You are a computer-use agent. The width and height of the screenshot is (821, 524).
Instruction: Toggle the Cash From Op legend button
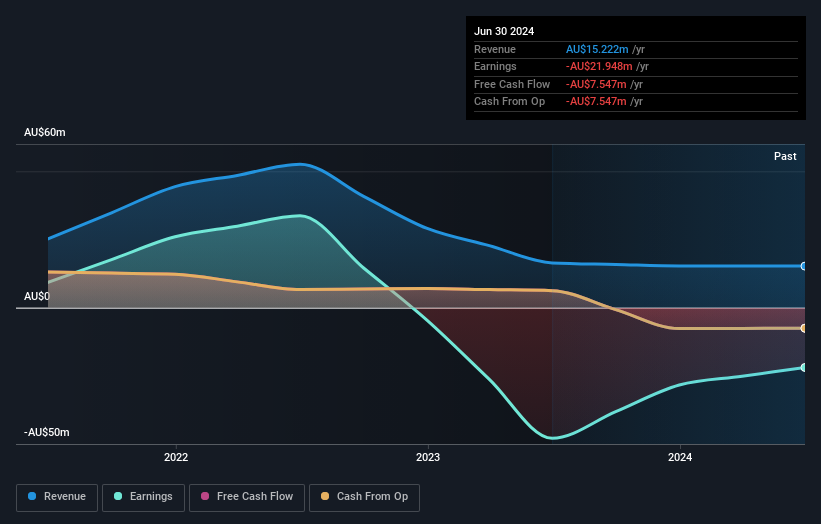(364, 497)
